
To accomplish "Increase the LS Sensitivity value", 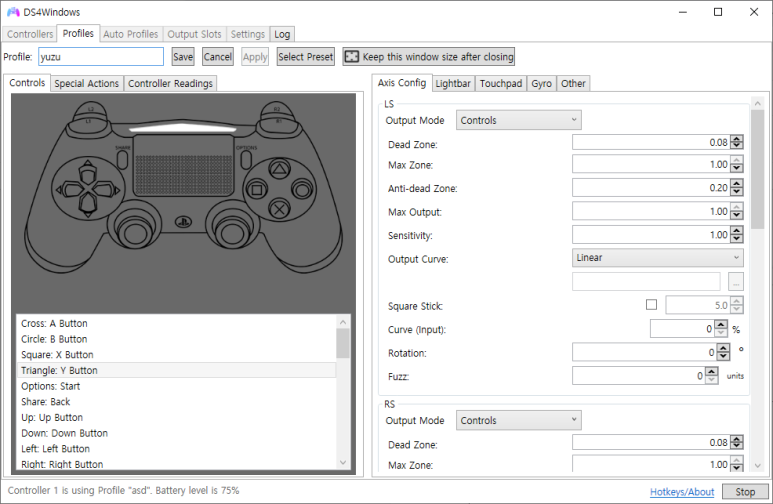I will [x=737, y=231].
